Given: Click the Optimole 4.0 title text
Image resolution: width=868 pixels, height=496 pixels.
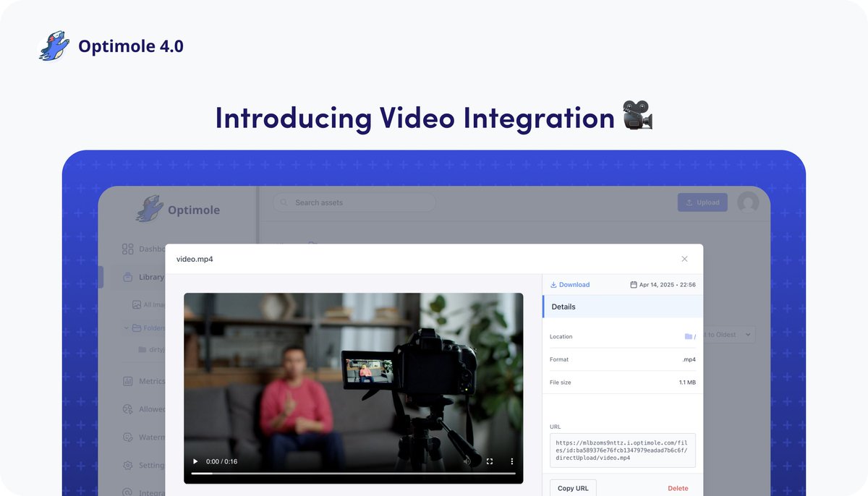Looking at the screenshot, I should click(131, 46).
